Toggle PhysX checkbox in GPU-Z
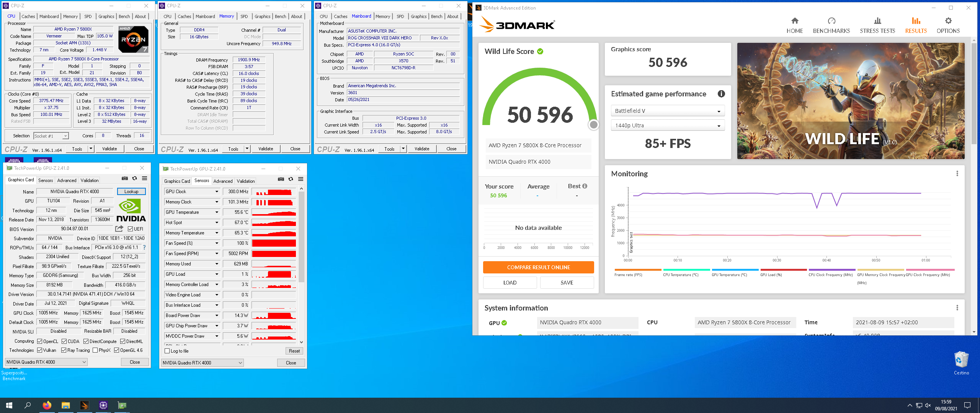This screenshot has width=980, height=413. click(x=95, y=350)
